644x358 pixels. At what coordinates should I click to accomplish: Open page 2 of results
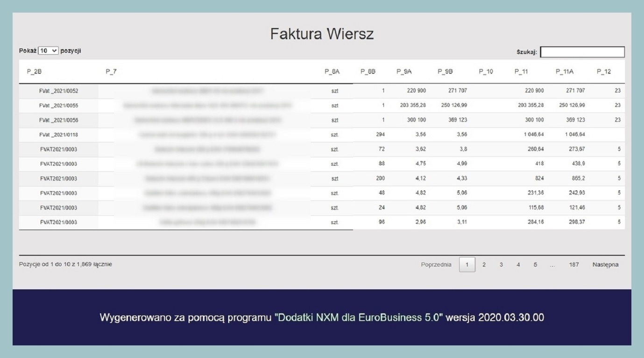[484, 264]
